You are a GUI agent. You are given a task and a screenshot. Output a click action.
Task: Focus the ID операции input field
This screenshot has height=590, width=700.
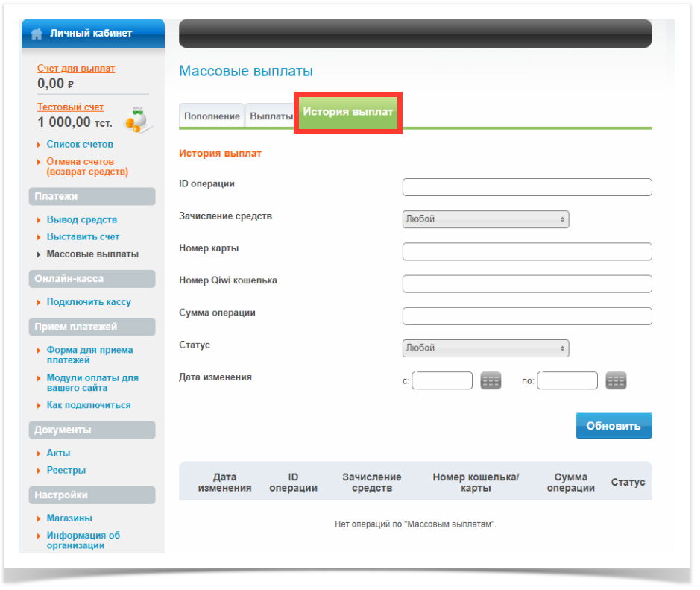(x=527, y=187)
